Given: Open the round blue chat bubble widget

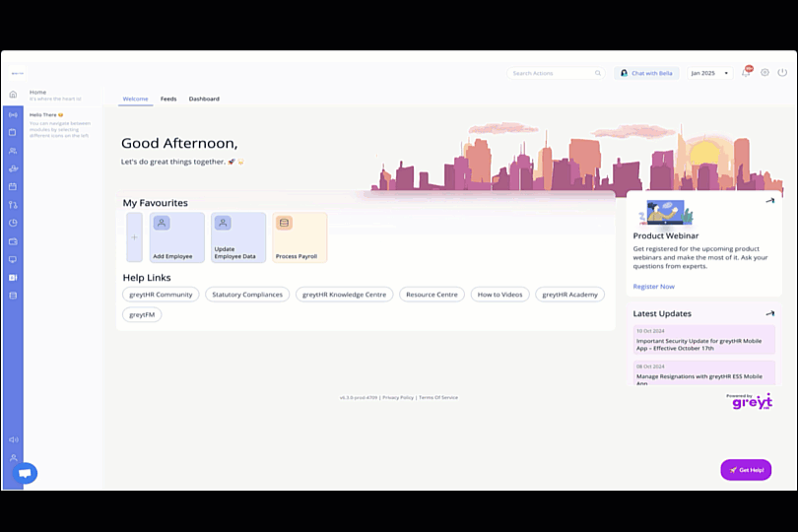Looking at the screenshot, I should (25, 473).
